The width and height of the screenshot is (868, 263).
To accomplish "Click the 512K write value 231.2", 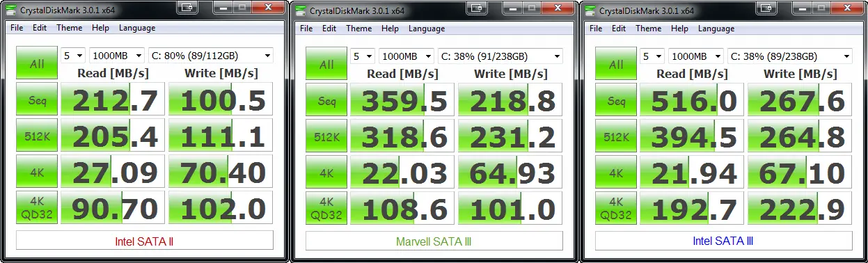I will click(511, 136).
